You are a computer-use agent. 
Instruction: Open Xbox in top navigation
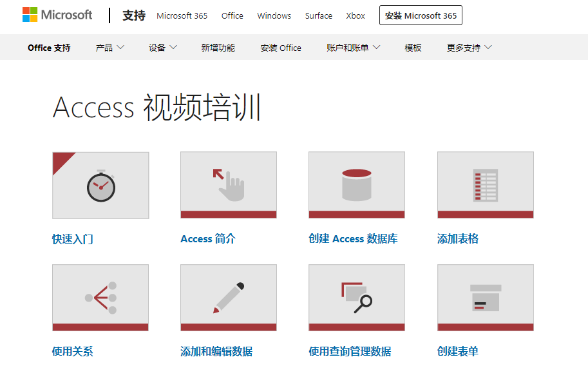pyautogui.click(x=355, y=15)
